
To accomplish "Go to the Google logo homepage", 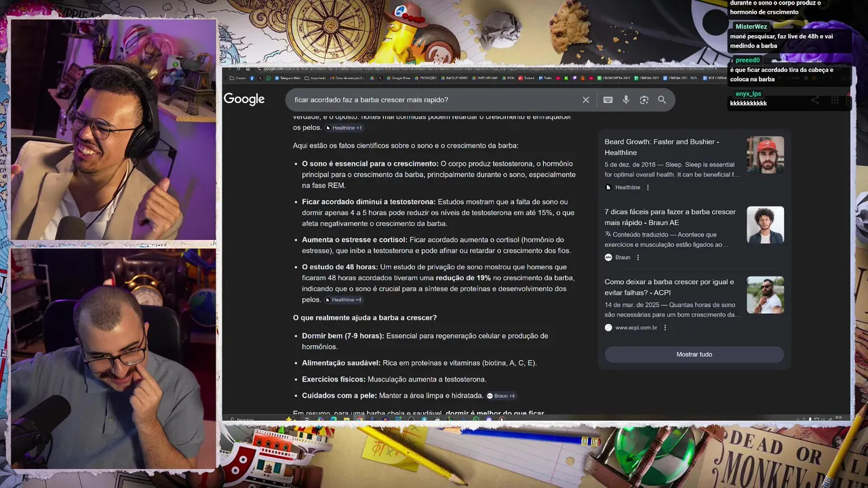I will point(244,100).
